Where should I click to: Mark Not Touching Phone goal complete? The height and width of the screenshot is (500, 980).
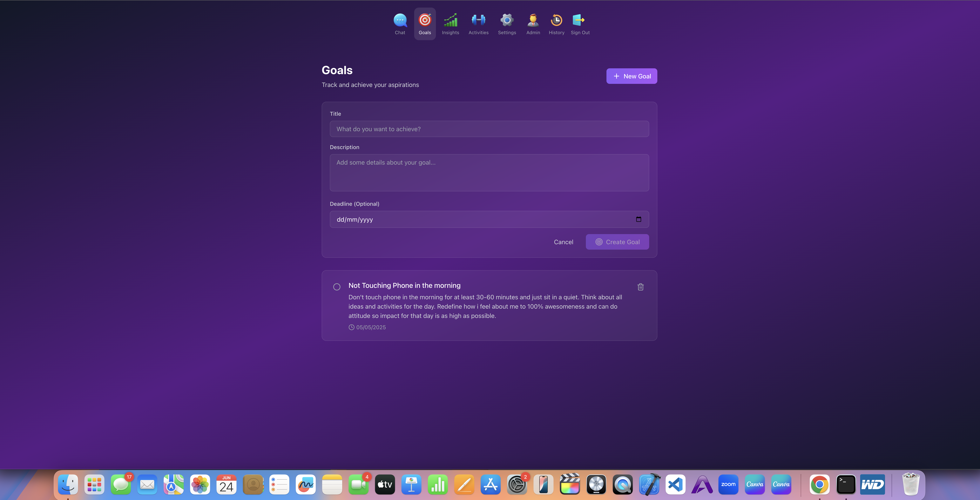pos(337,287)
